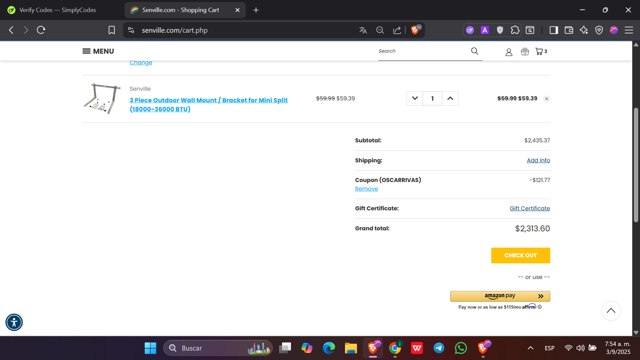Open WPS Office from taskbar
The width and height of the screenshot is (640, 360).
[417, 348]
